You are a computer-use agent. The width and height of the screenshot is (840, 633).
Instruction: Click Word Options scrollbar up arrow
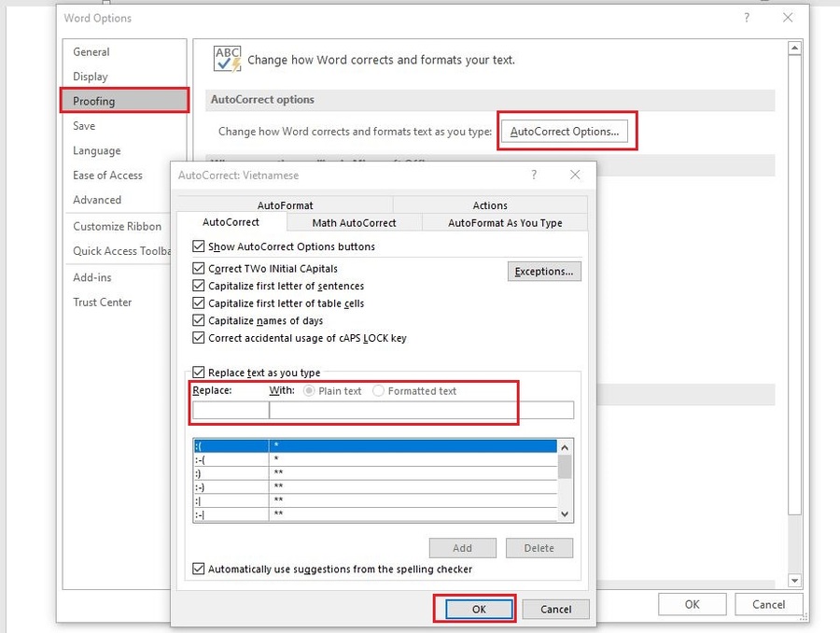coord(794,49)
